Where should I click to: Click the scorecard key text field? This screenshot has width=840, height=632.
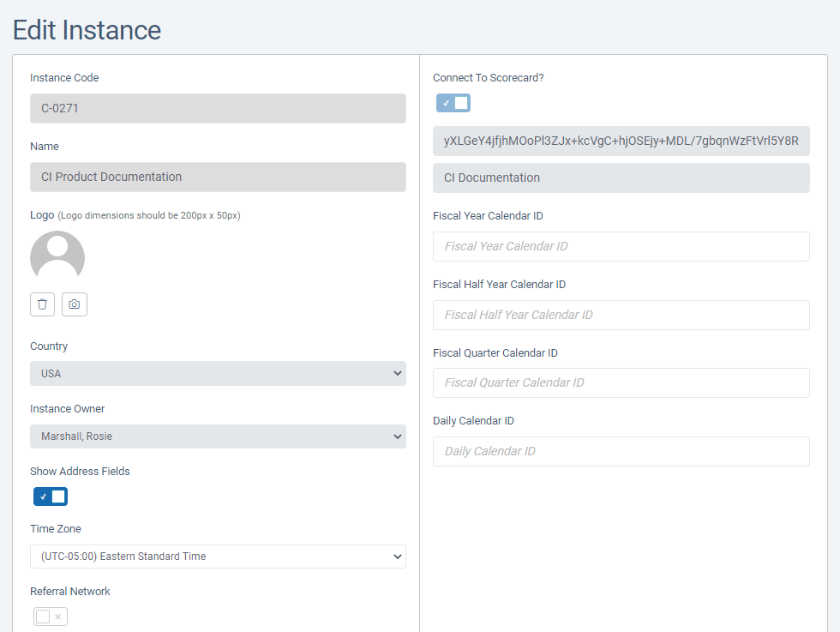coord(621,141)
